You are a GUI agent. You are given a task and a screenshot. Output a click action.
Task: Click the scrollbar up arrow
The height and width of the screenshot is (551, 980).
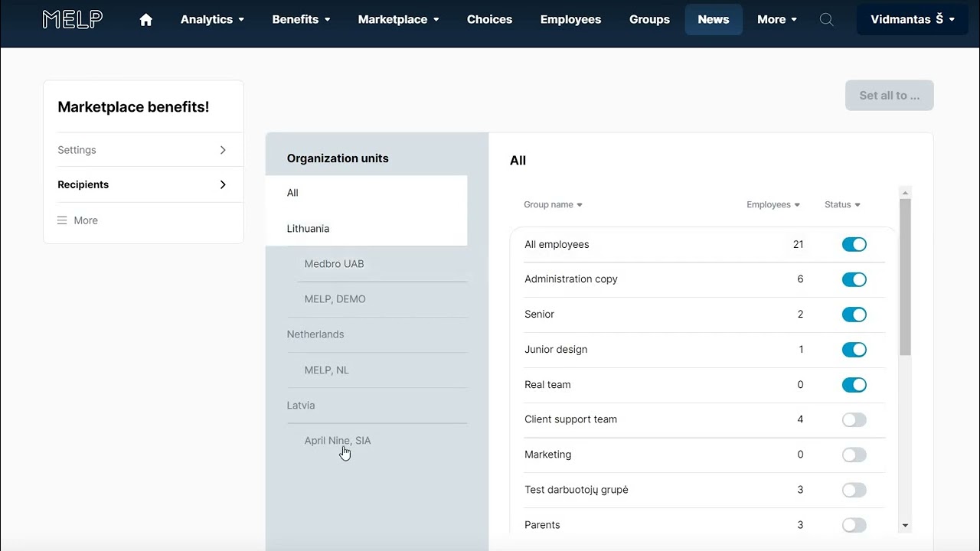[x=906, y=193]
